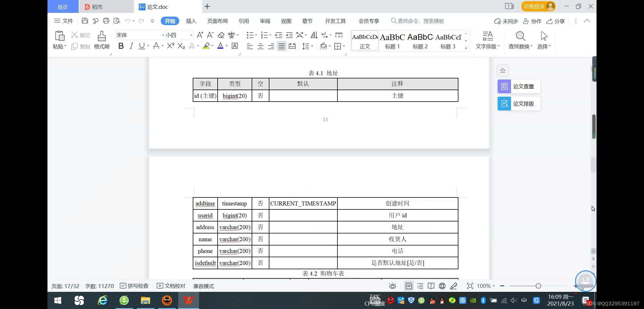644x309 pixels.
Task: Expand borders dropdown arrow
Action: tap(344, 46)
